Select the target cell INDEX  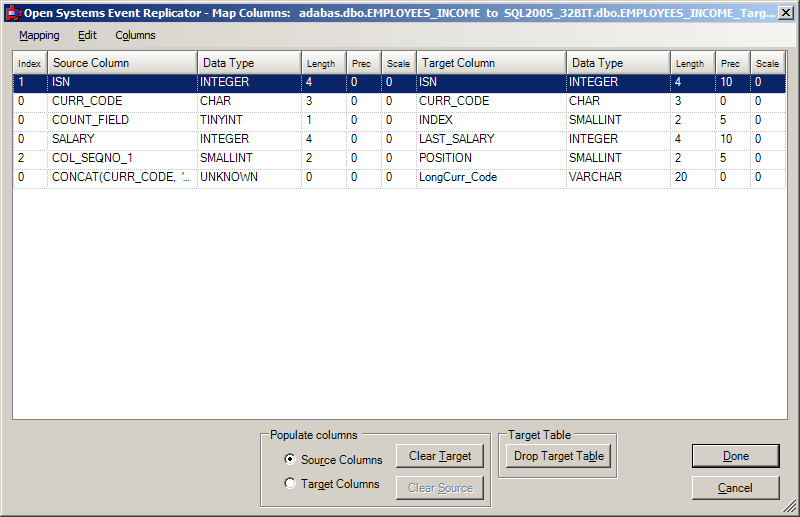(x=491, y=120)
